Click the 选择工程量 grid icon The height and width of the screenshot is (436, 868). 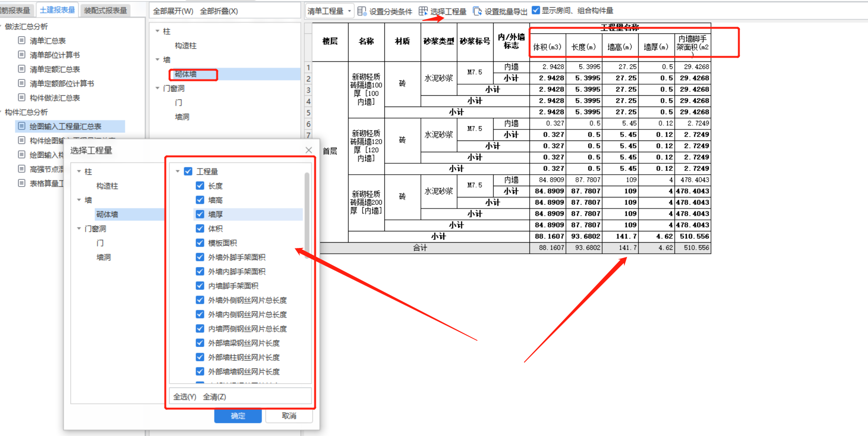tap(423, 11)
